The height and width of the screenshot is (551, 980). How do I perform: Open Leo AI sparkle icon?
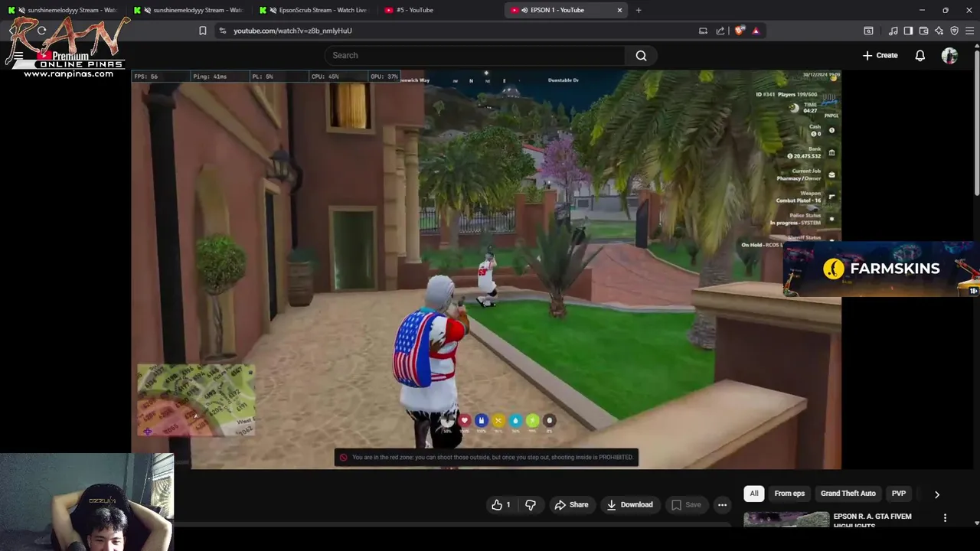tap(939, 31)
